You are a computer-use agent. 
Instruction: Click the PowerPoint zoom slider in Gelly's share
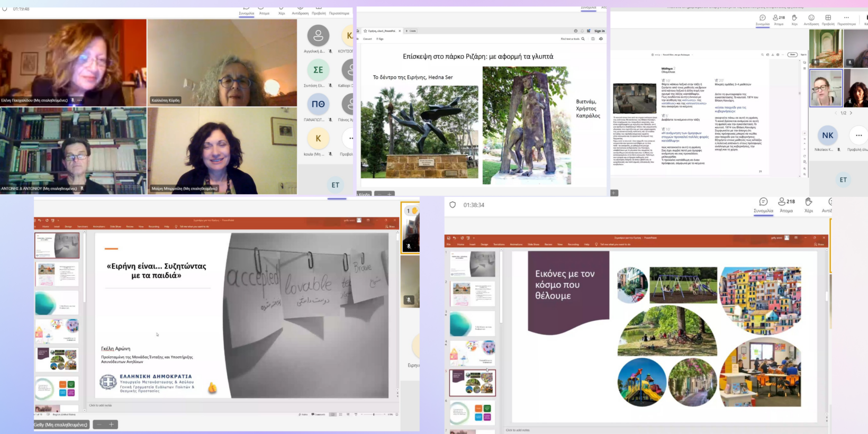pos(374,414)
